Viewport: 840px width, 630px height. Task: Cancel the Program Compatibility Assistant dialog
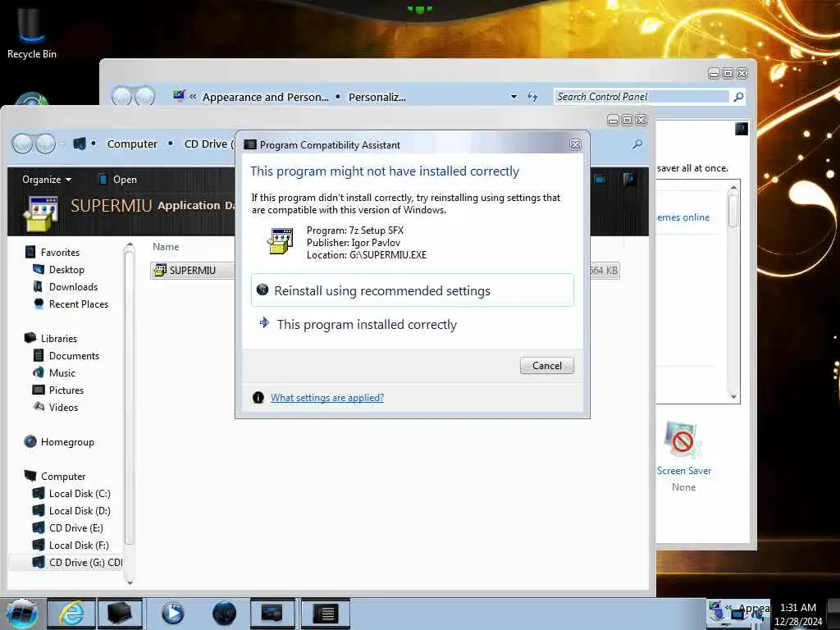pos(546,365)
